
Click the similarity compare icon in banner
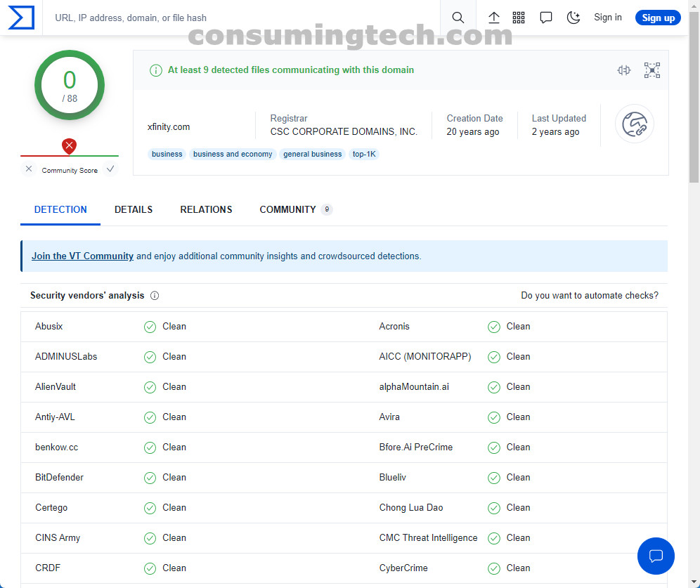pos(624,70)
